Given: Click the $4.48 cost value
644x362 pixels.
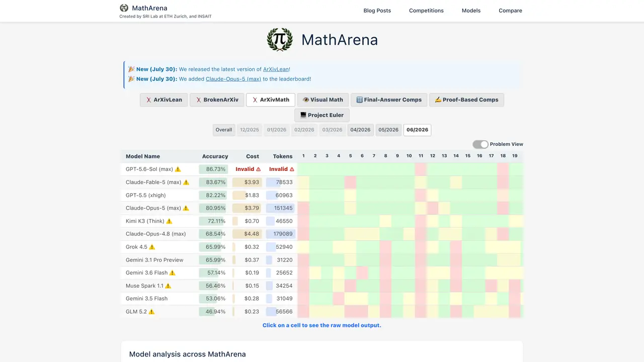Looking at the screenshot, I should 252,234.
